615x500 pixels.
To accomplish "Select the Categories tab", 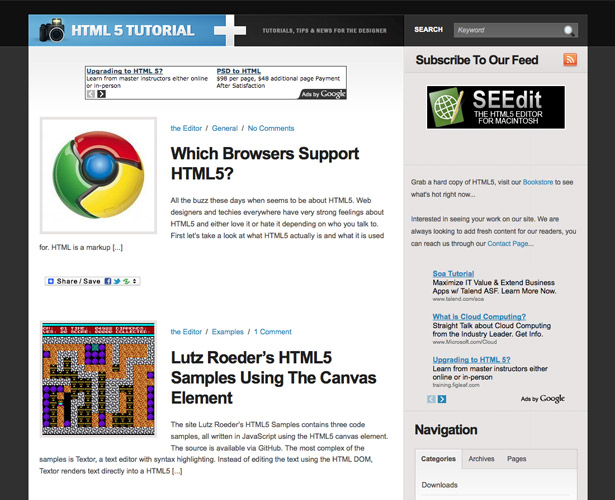I will click(x=438, y=459).
